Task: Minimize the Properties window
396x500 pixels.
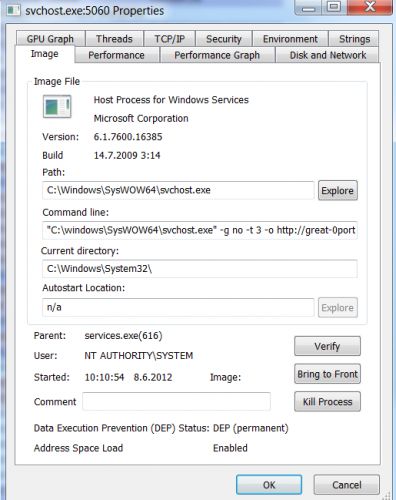Action: [x=308, y=7]
